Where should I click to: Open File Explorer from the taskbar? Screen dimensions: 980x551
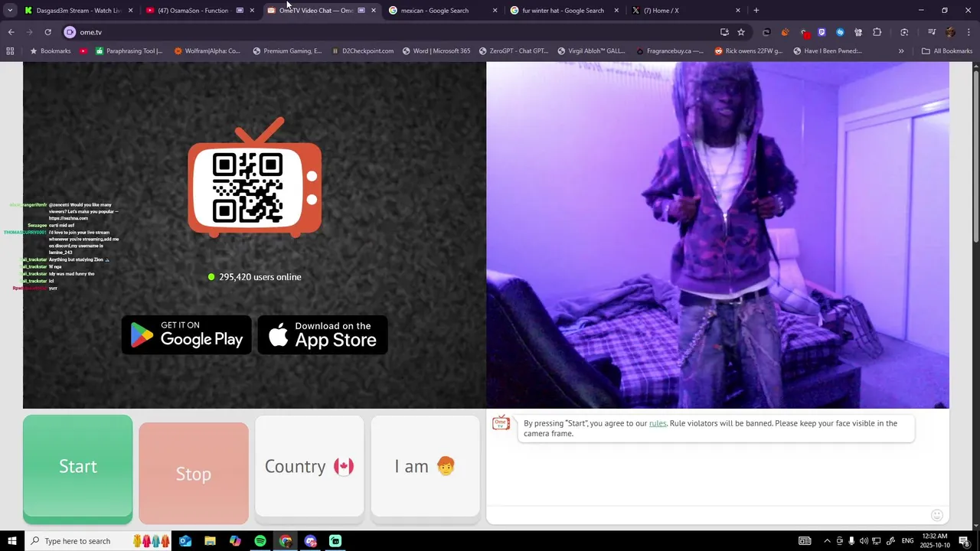[x=210, y=541]
